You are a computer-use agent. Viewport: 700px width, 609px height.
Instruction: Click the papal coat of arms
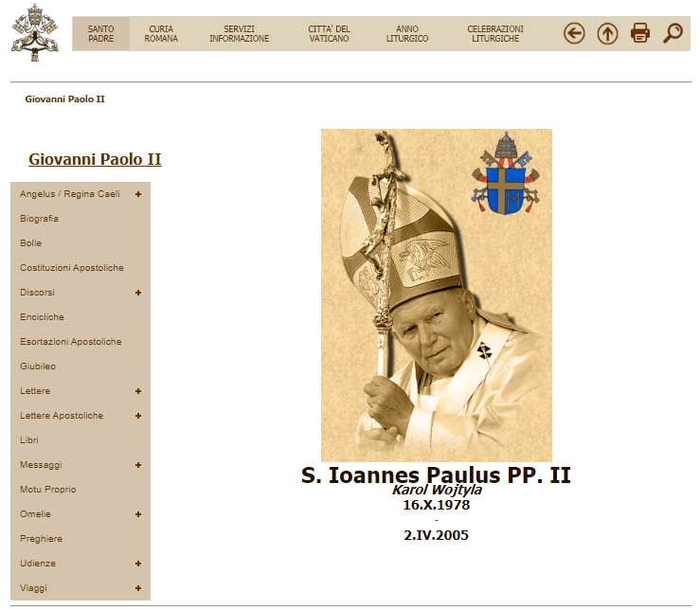[x=506, y=172]
